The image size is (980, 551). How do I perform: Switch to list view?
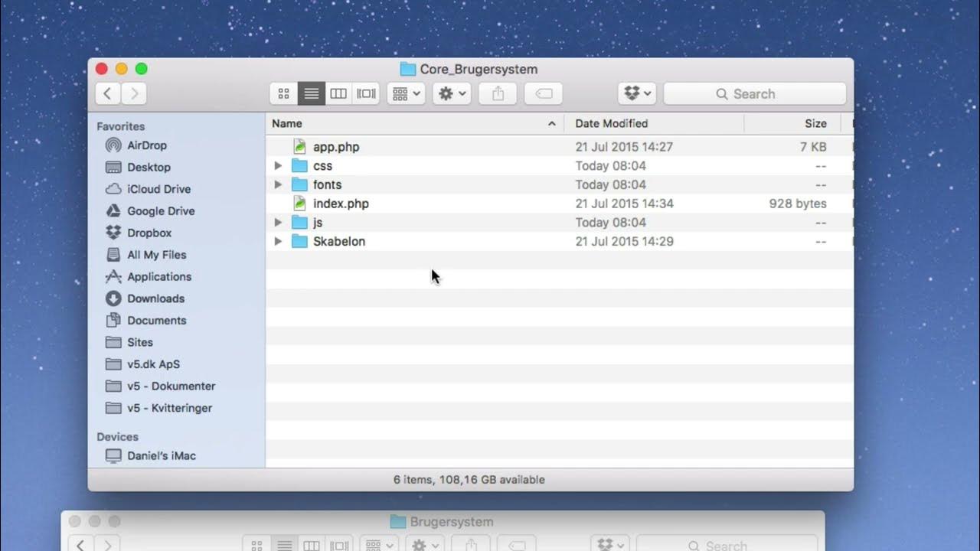(311, 93)
